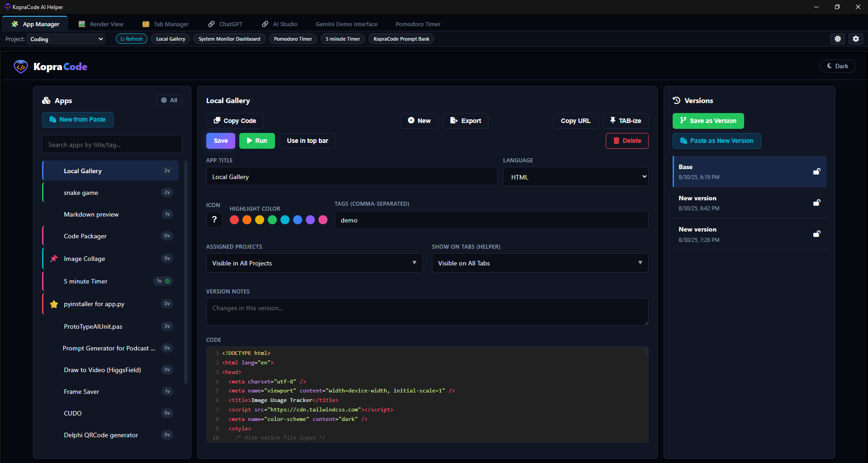This screenshot has height=463, width=868.
Task: Open the Visible in All Projects dropdown
Action: (x=314, y=263)
